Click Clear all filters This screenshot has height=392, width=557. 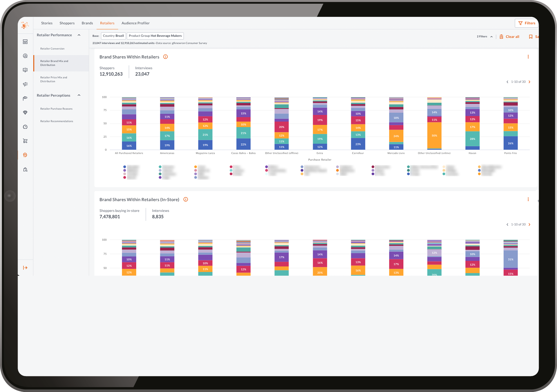click(509, 37)
